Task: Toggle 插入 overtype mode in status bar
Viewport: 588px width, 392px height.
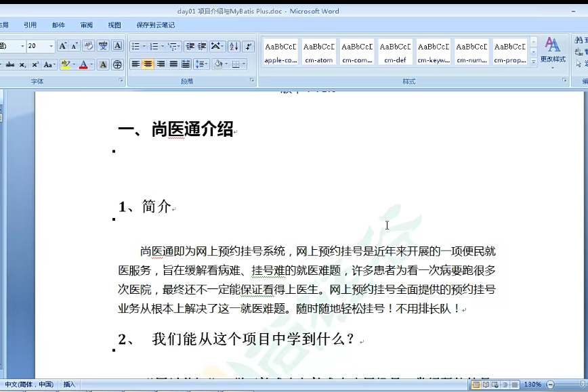Action: 70,384
